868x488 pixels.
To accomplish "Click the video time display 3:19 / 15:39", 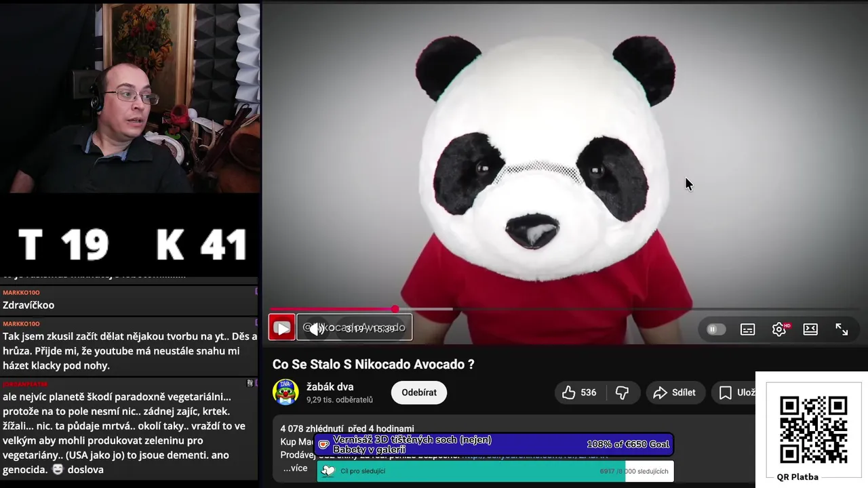I will click(370, 329).
